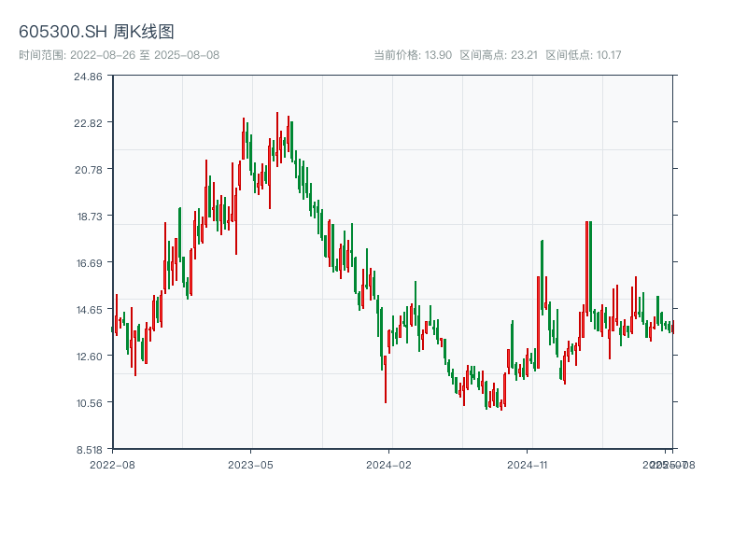This screenshot has width=747, height=560.
Task: Click the y-axis value 22.82
Action: (x=88, y=123)
